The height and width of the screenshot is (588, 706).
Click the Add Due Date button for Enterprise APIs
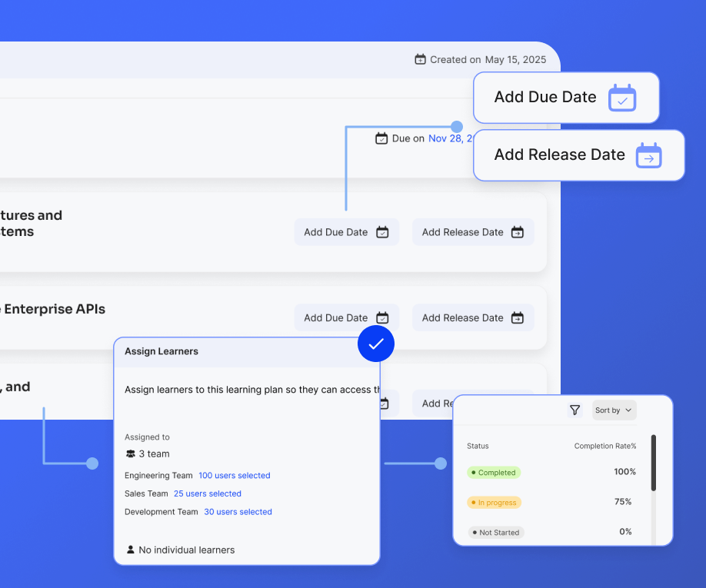[x=346, y=317]
